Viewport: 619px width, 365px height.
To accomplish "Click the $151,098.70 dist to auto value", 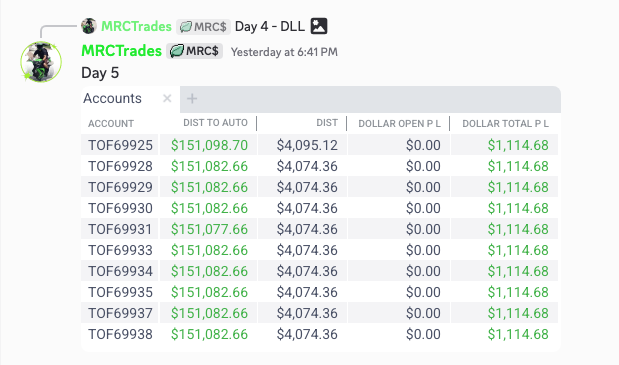I will pos(209,145).
